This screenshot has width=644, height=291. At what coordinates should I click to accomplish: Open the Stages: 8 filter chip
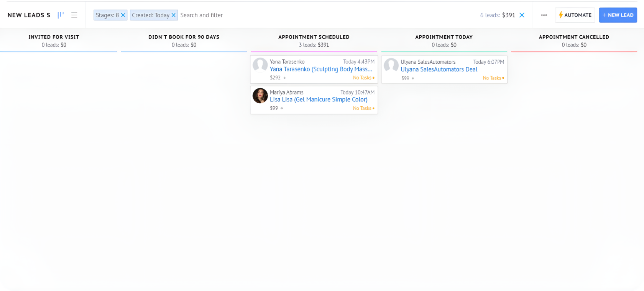107,15
